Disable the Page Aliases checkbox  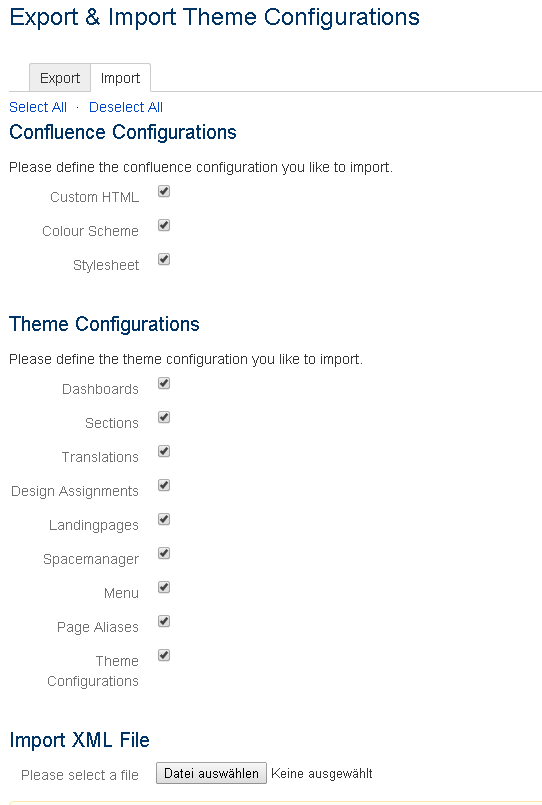pos(164,621)
